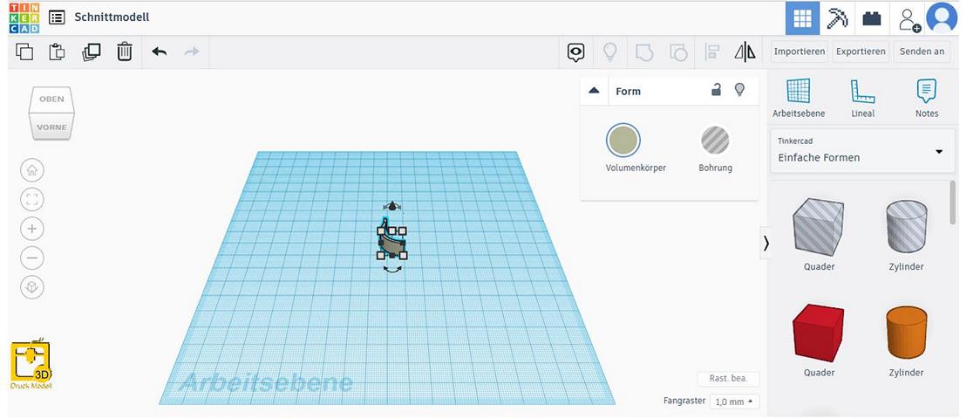
Task: Open the Fangraster 1,0 mm dropdown
Action: (x=735, y=402)
